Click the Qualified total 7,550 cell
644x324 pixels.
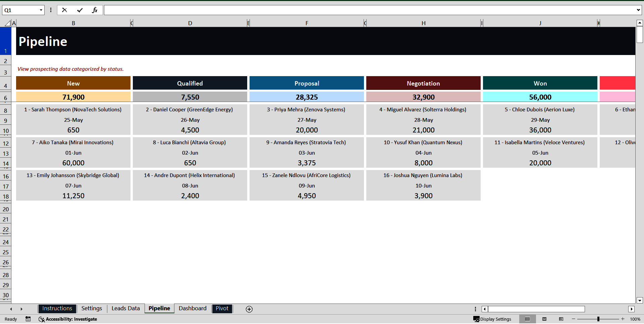click(x=190, y=97)
